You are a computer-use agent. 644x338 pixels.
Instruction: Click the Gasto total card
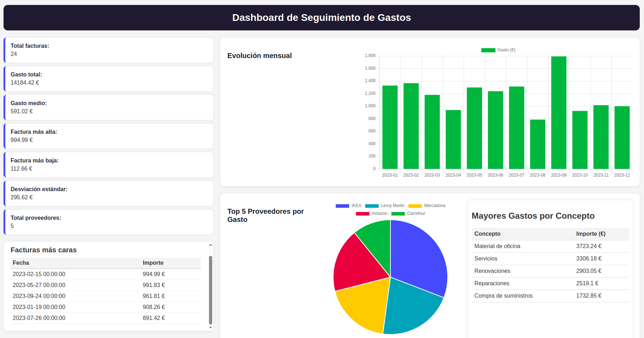(109, 79)
